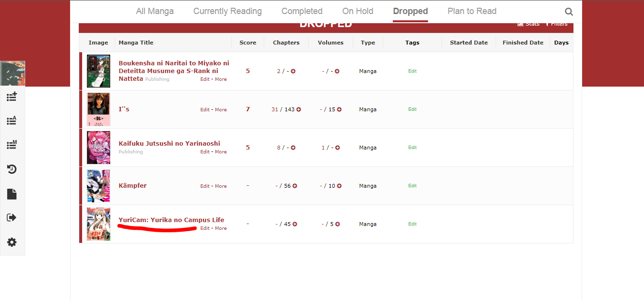
Task: Add a chapter to I"s with plus icon
Action: pos(299,109)
